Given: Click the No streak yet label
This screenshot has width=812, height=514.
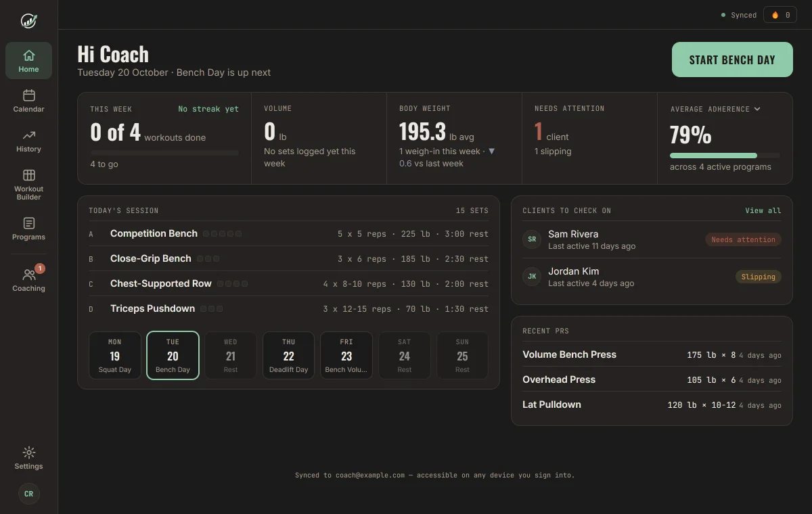Looking at the screenshot, I should tap(208, 109).
